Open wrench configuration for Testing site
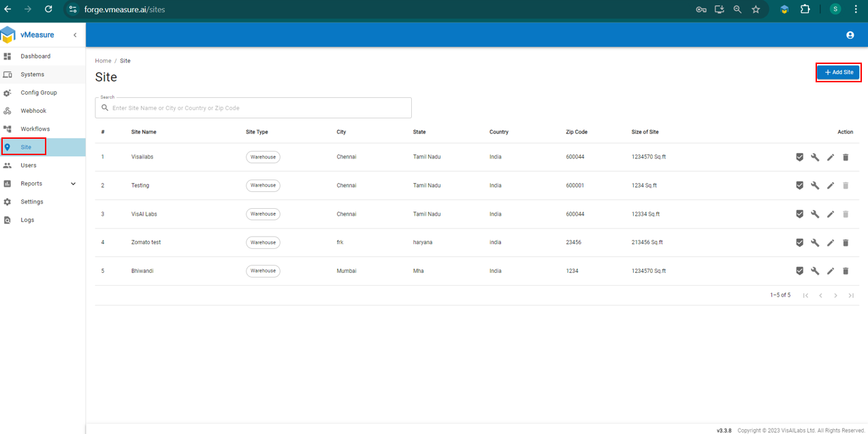 click(x=815, y=185)
